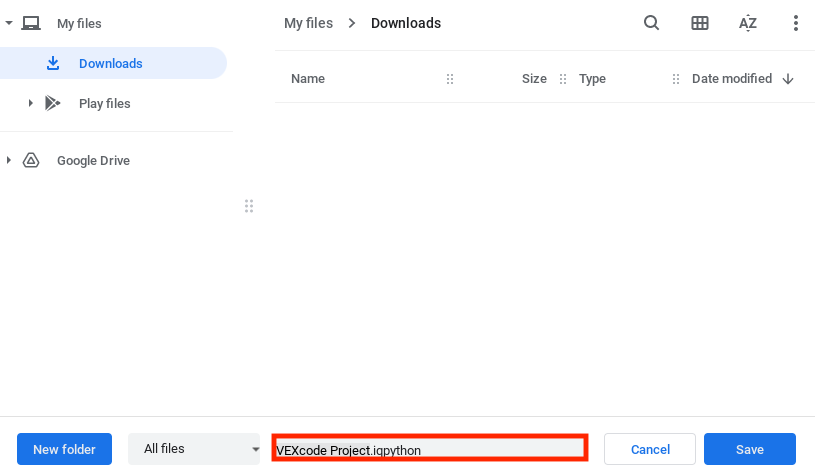Screen dimensions: 815x475
Task: Go to My files breadcrumb
Action: pyautogui.click(x=308, y=23)
